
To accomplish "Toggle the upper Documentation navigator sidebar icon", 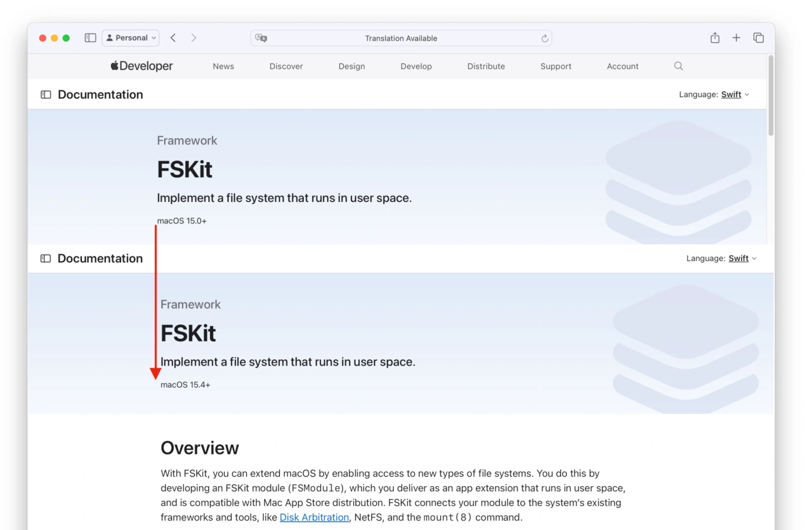I will (46, 95).
